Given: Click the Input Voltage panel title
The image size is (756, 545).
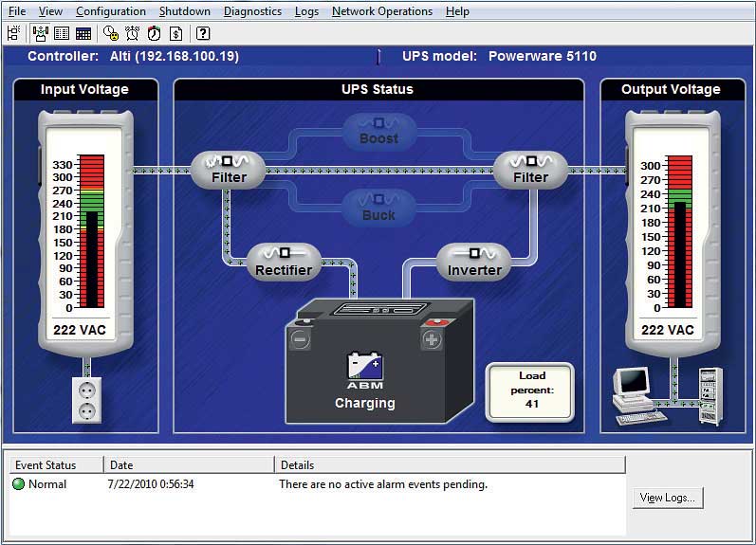Looking at the screenshot, I should coord(84,89).
